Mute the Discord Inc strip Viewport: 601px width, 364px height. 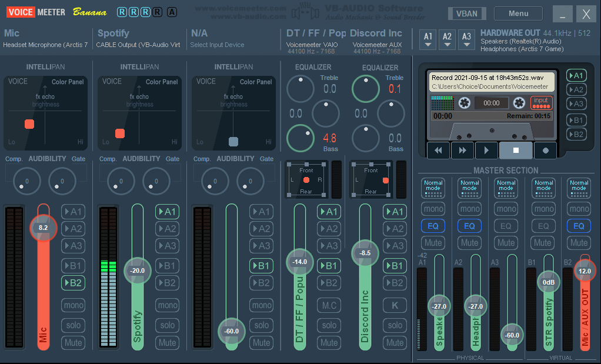[395, 343]
